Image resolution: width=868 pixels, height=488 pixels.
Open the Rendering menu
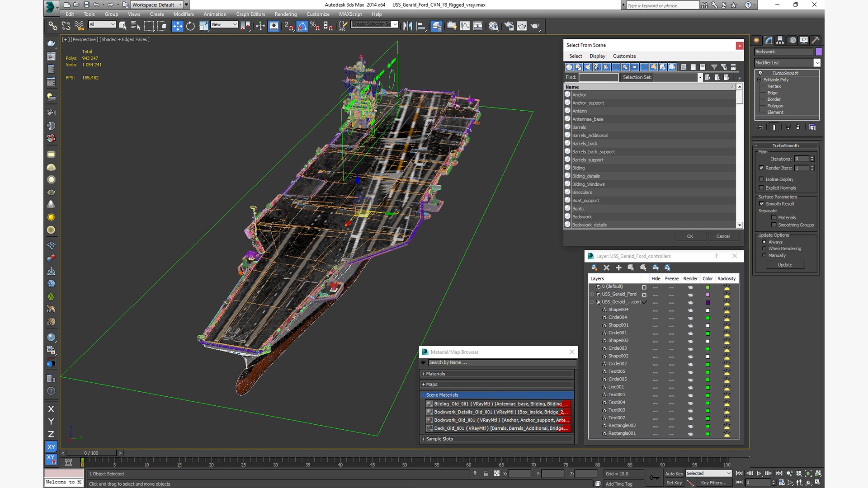pyautogui.click(x=286, y=14)
